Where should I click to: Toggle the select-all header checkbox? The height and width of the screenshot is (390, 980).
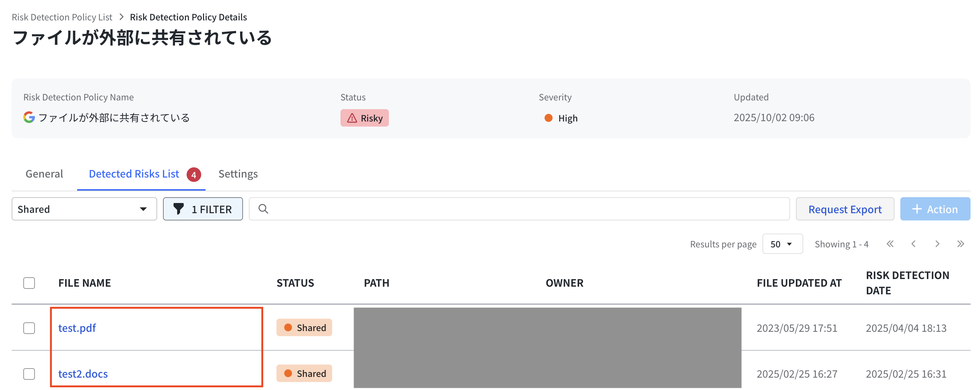pyautogui.click(x=29, y=283)
